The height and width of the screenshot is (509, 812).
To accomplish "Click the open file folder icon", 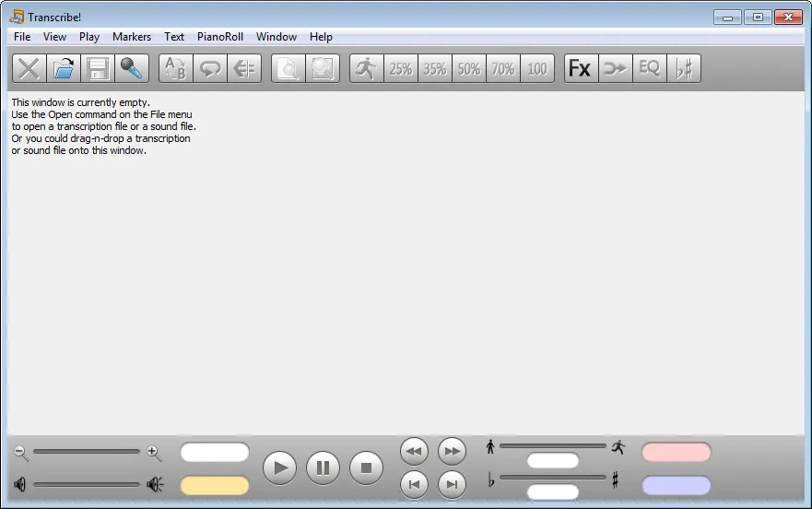I will (64, 68).
